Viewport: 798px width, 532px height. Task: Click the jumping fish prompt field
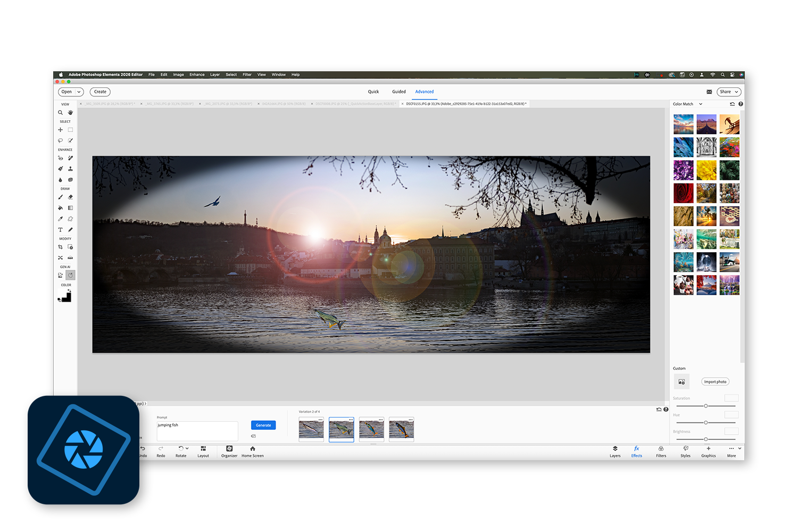tap(197, 430)
